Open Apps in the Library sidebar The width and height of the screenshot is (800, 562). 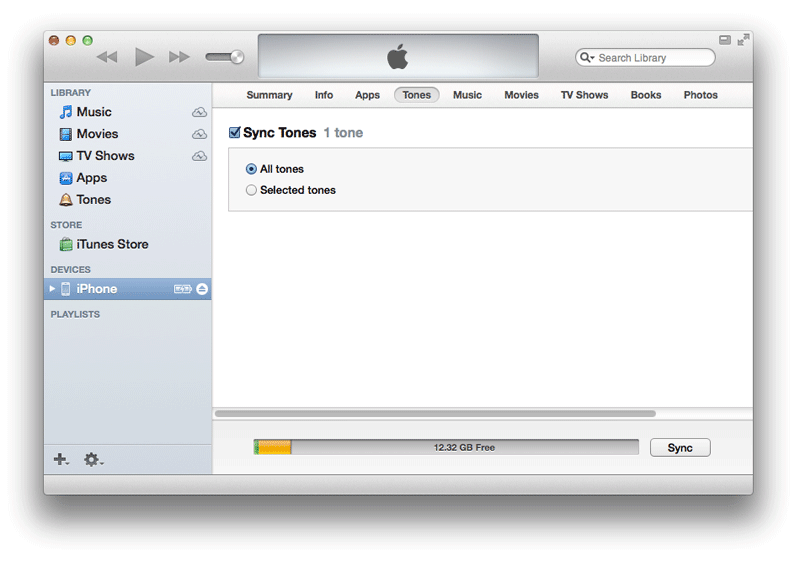coord(91,178)
